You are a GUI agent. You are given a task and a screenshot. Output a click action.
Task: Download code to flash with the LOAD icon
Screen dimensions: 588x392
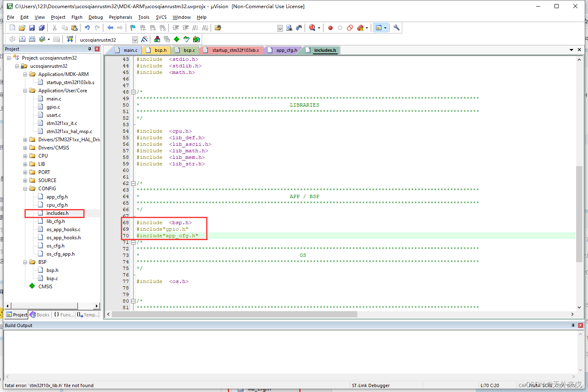(70, 39)
